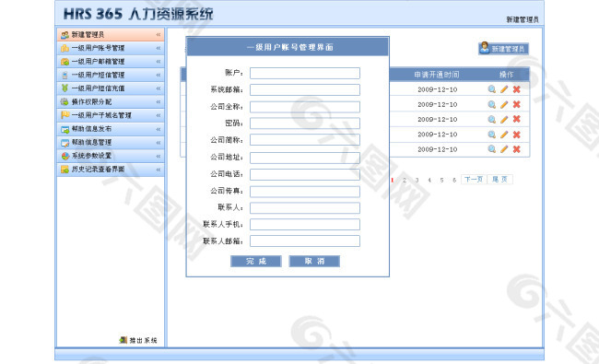Click the 系统参数设置 colored ball icon

pyautogui.click(x=65, y=156)
